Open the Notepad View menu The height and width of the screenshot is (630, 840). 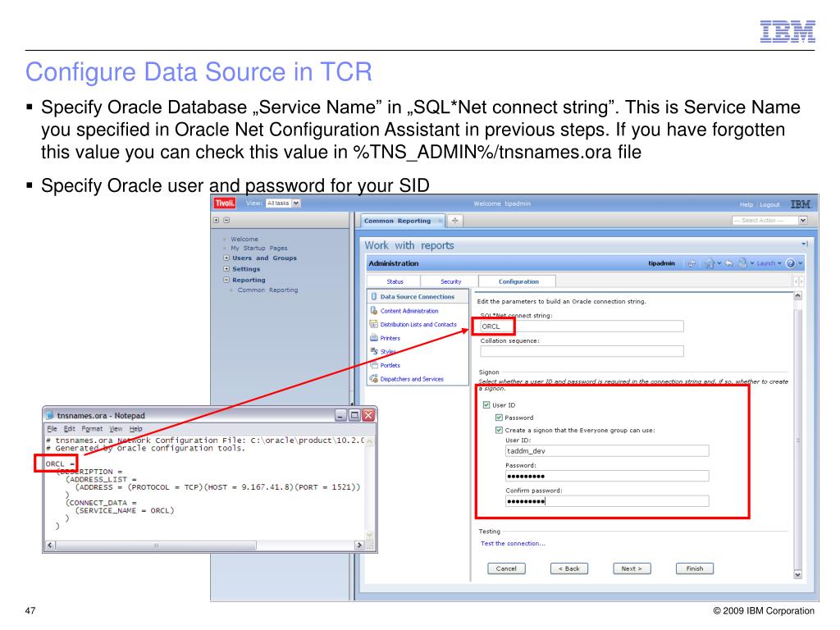pos(116,428)
